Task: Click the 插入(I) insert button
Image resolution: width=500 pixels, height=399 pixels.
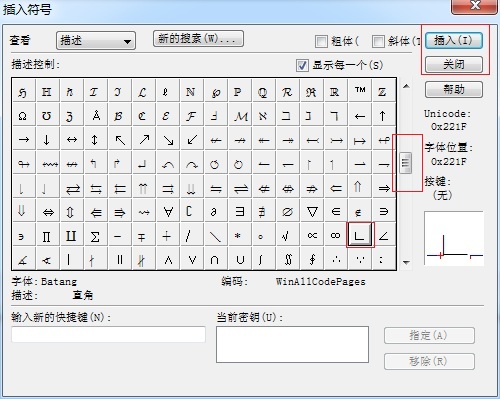Action: (x=454, y=41)
